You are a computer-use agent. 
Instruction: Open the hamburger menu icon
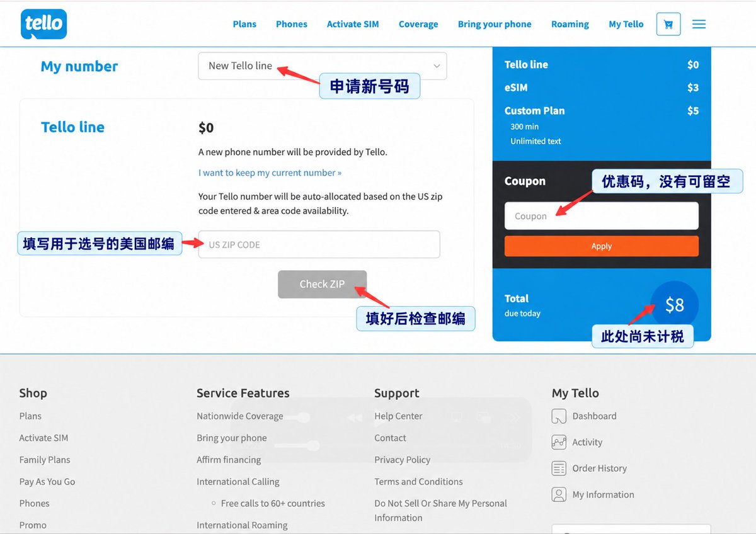pos(699,24)
